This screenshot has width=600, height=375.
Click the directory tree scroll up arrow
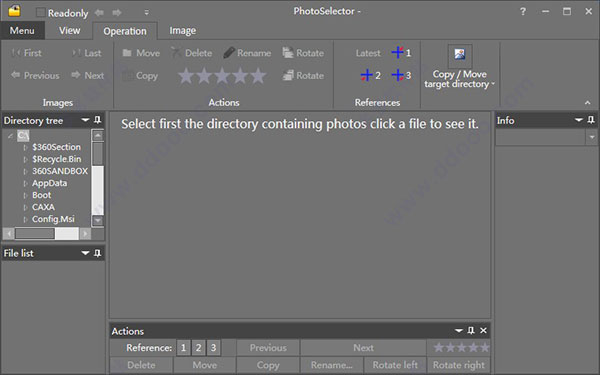[x=98, y=135]
